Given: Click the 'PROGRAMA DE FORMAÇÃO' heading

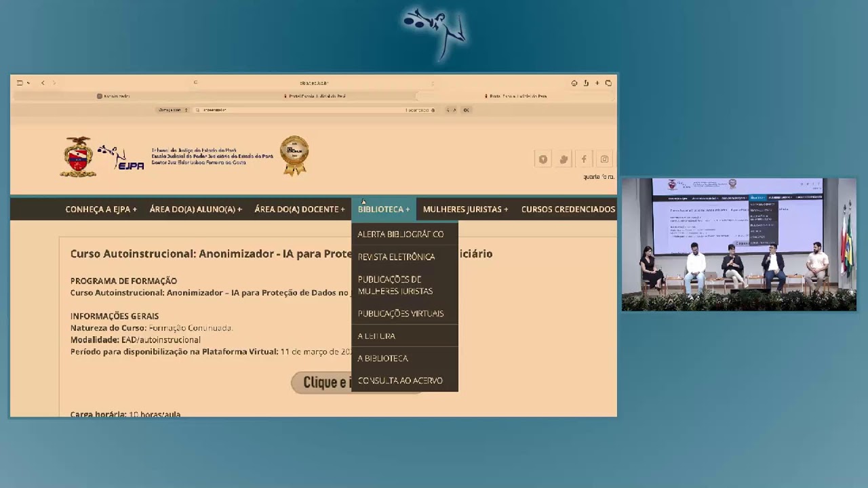Looking at the screenshot, I should coord(123,281).
